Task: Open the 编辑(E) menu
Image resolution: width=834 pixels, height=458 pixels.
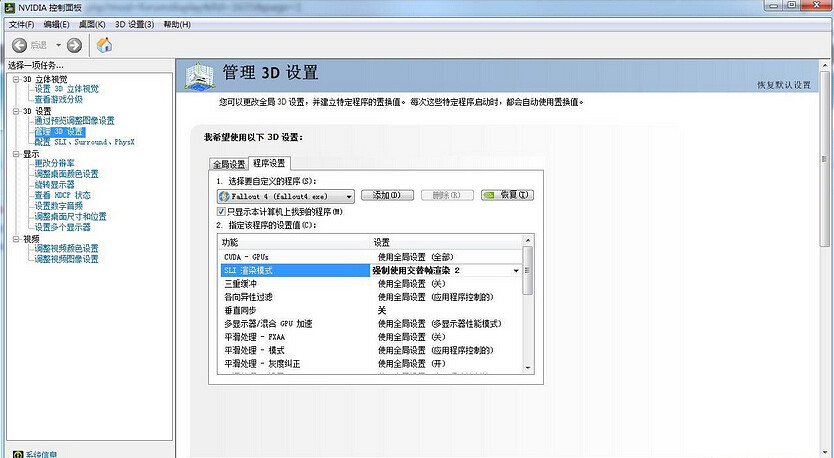Action: pos(56,24)
